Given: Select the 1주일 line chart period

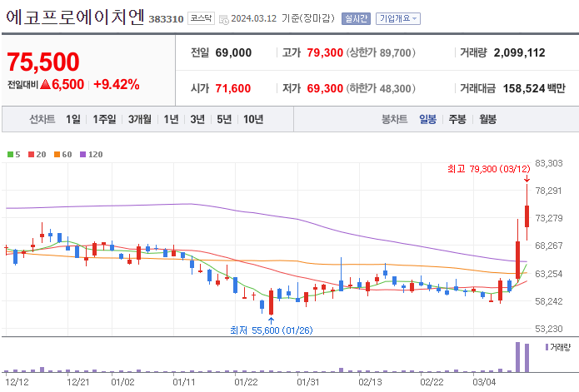Looking at the screenshot, I should [104, 119].
